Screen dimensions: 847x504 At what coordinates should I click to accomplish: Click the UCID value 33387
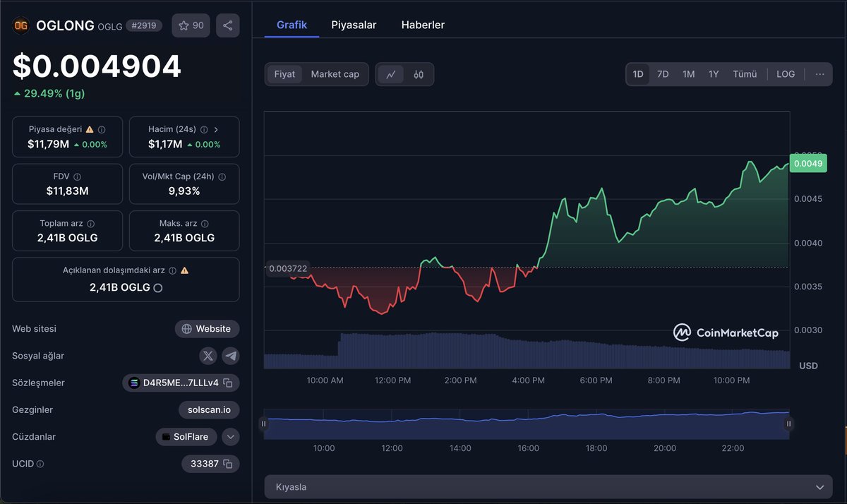coord(204,464)
